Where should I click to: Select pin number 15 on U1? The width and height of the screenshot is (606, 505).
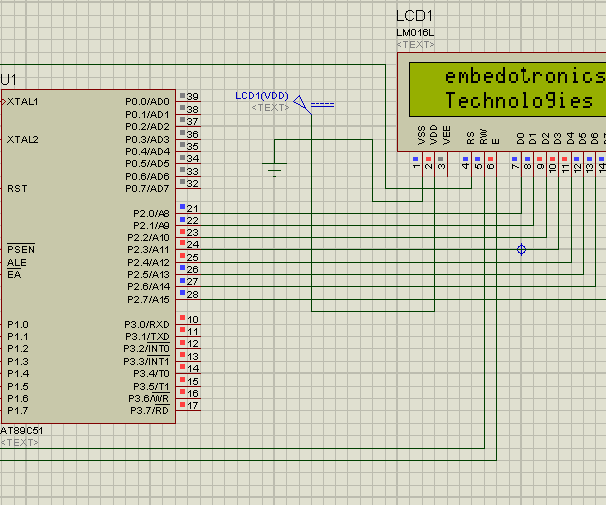[192, 381]
